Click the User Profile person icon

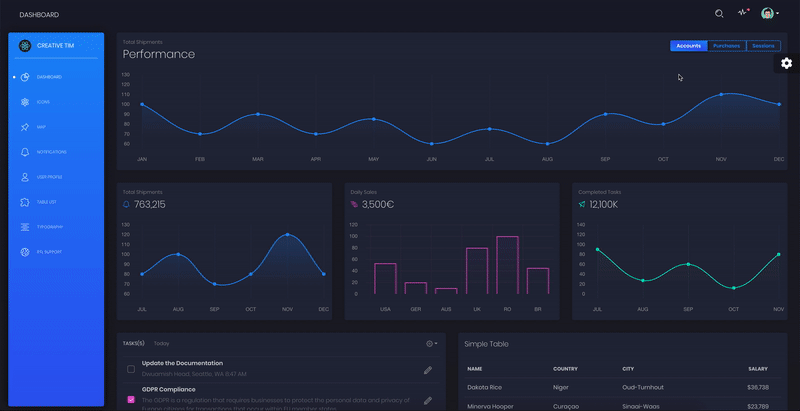pyautogui.click(x=25, y=177)
